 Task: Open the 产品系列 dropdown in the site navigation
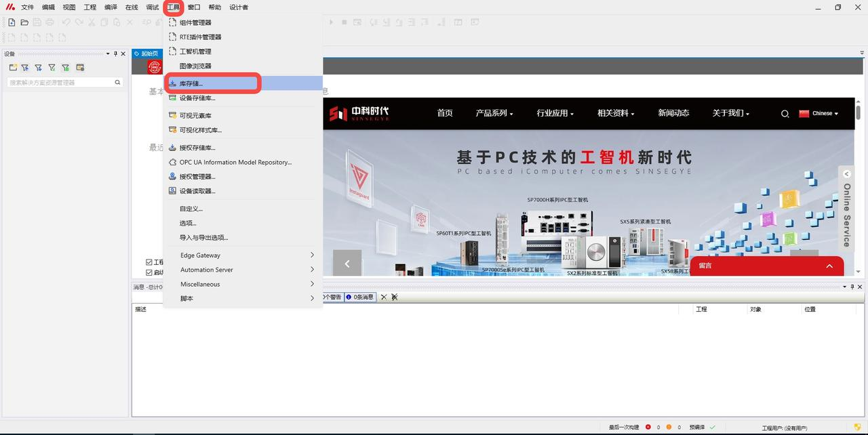[494, 113]
